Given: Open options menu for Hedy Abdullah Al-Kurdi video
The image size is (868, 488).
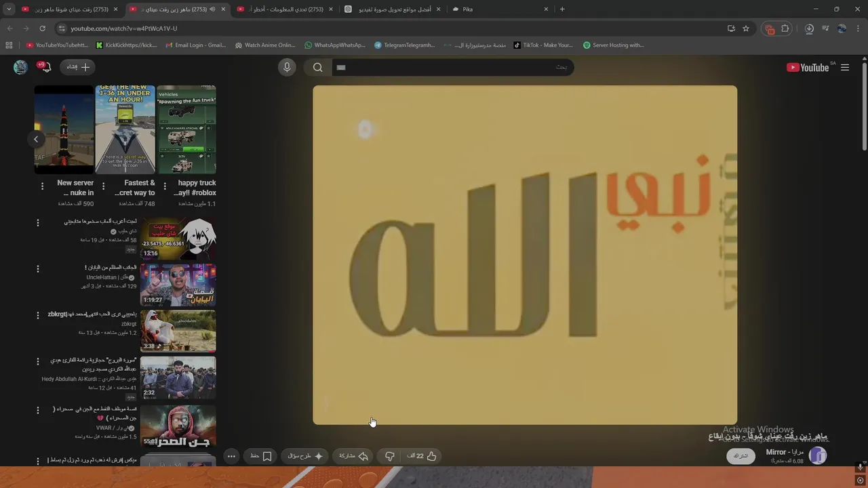Looking at the screenshot, I should (38, 362).
